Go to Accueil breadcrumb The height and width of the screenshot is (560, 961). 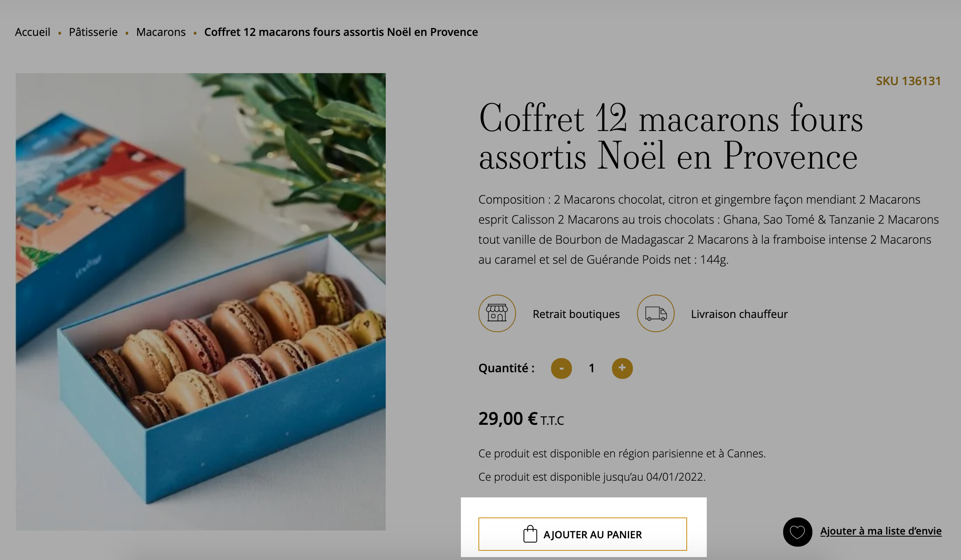[x=33, y=32]
